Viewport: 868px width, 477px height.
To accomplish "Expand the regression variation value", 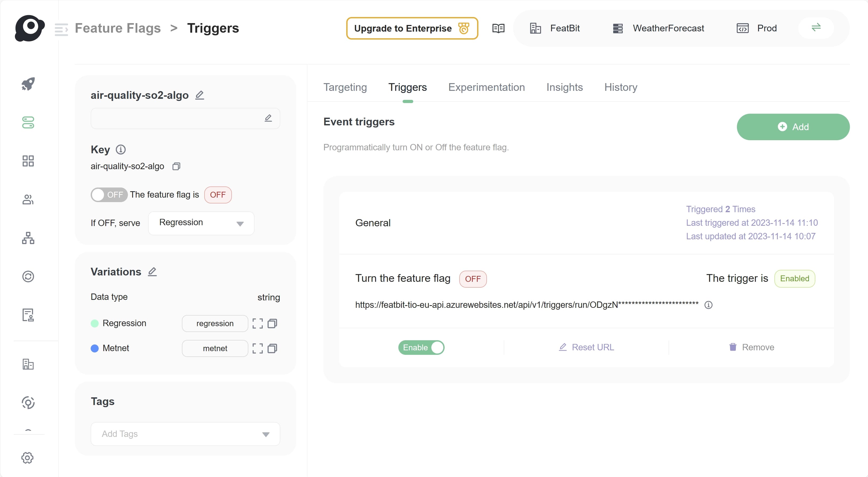I will click(x=257, y=323).
